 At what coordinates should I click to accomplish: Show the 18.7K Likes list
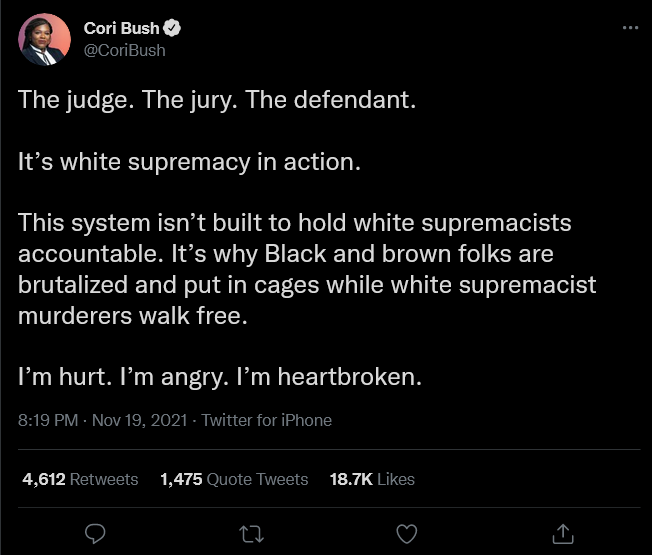tap(372, 479)
